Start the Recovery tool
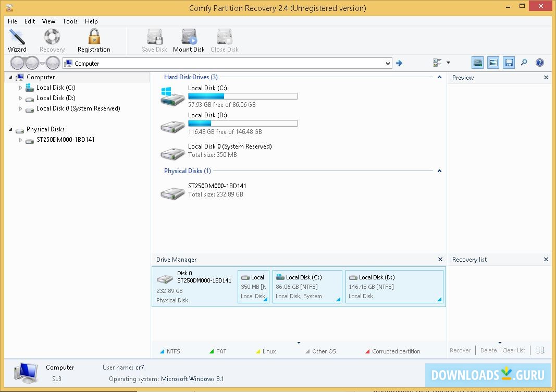This screenshot has height=392, width=556. click(52, 39)
